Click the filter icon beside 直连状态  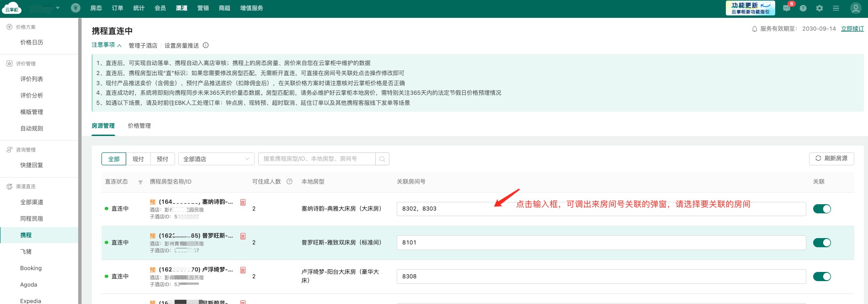[140, 182]
